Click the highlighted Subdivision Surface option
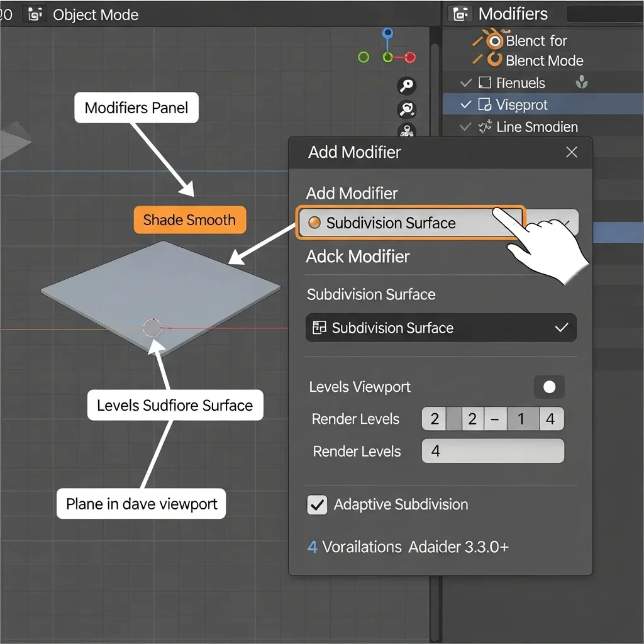644x644 pixels. (x=411, y=223)
